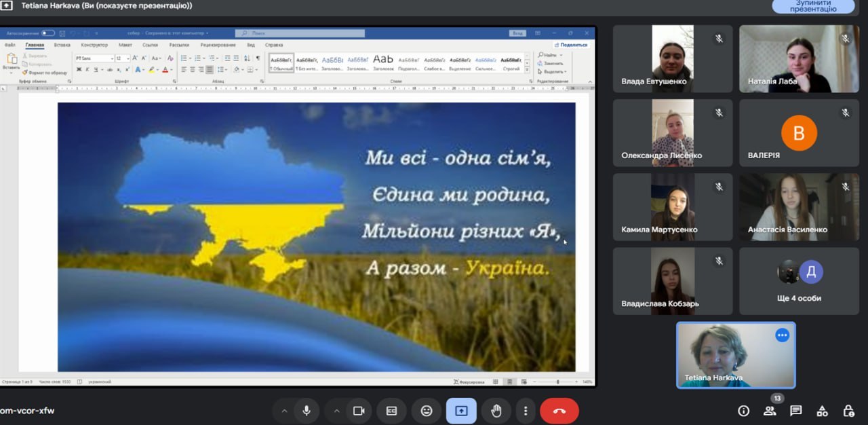Mute the microphone in the meeting toolbar
Image resolution: width=868 pixels, height=425 pixels.
(307, 411)
